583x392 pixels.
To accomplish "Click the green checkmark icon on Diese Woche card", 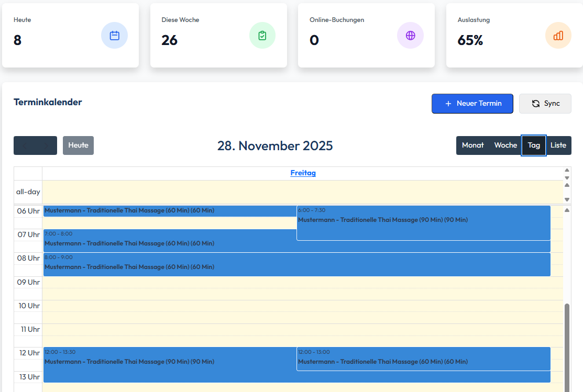I will 262,35.
